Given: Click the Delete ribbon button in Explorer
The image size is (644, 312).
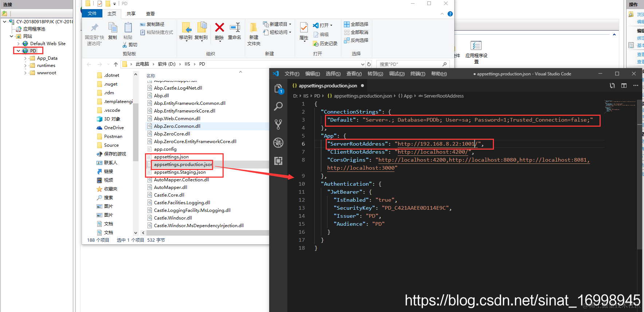Looking at the screenshot, I should (219, 31).
